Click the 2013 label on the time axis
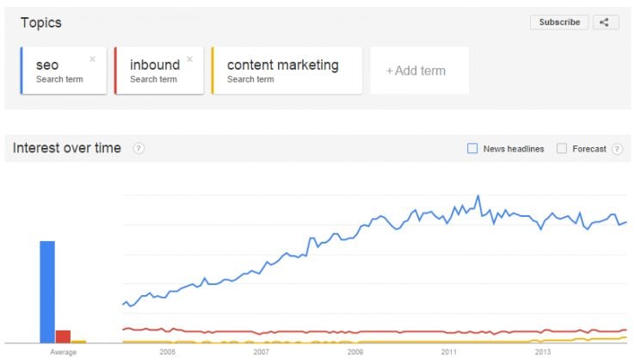The width and height of the screenshot is (635, 364). click(543, 352)
